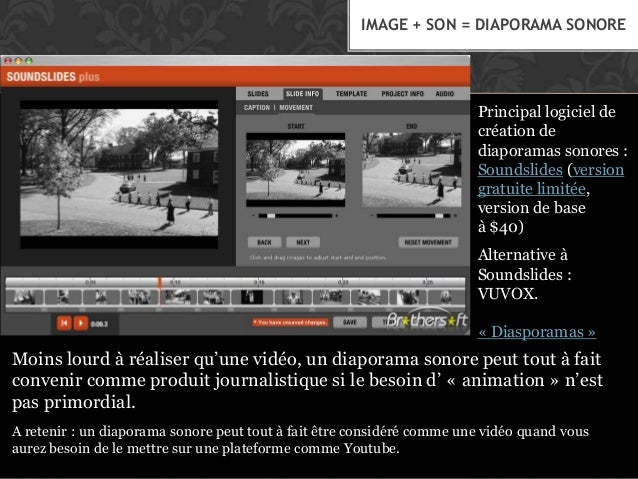The height and width of the screenshot is (479, 638).
Task: Click the slide title 'IMAGE + SON = DIAPORAMA SONORE'
Action: (493, 24)
